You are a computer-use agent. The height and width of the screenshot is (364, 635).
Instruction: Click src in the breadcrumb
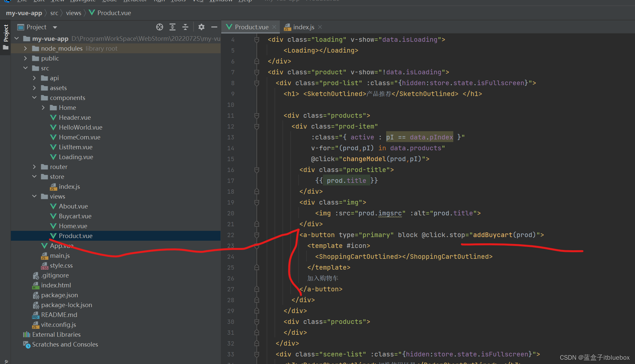pos(54,13)
